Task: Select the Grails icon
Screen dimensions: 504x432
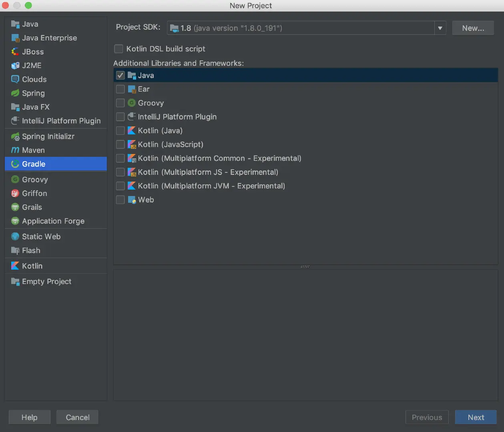Action: [15, 207]
